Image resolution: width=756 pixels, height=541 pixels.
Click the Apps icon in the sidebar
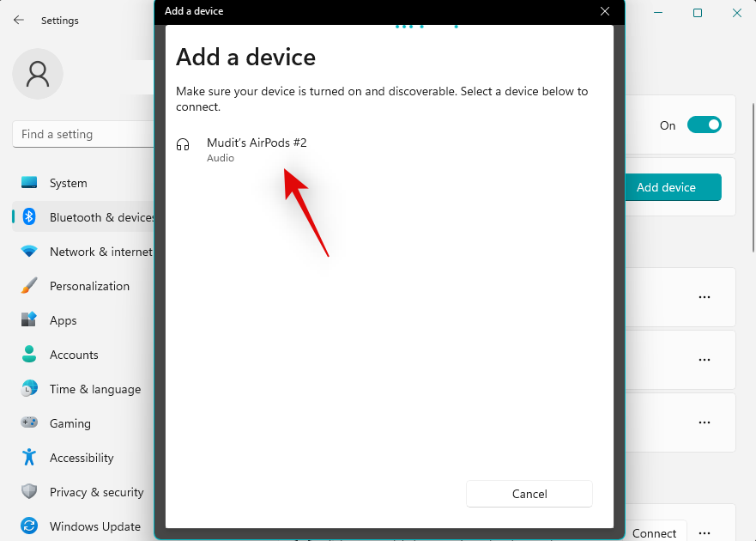tap(29, 319)
